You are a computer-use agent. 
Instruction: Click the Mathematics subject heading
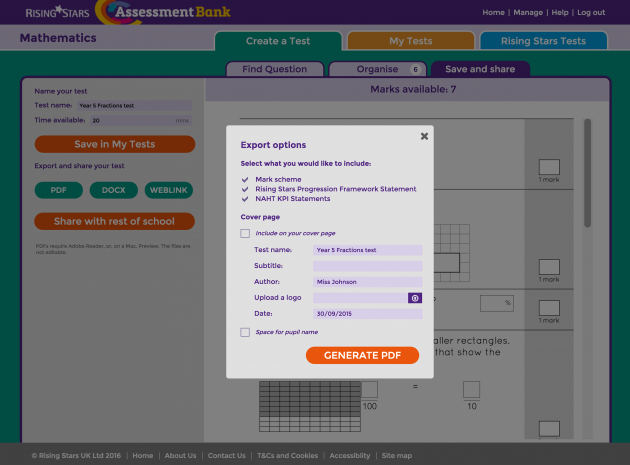point(58,38)
